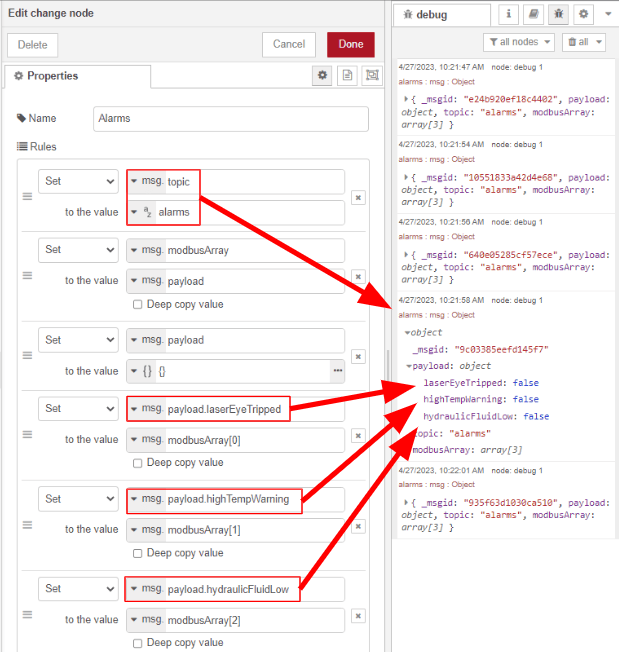Image resolution: width=619 pixels, height=652 pixels.
Task: Check Deep copy value for modbusArray[0]
Action: pyautogui.click(x=138, y=463)
